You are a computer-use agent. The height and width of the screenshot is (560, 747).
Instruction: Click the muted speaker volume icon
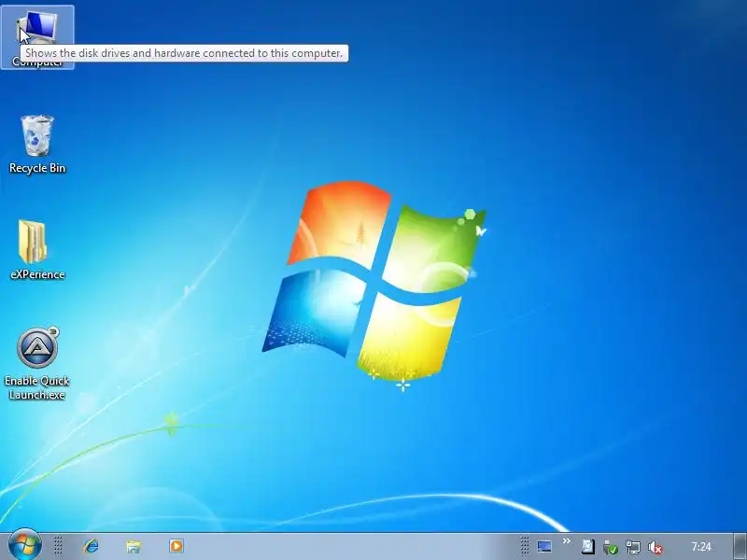655,547
